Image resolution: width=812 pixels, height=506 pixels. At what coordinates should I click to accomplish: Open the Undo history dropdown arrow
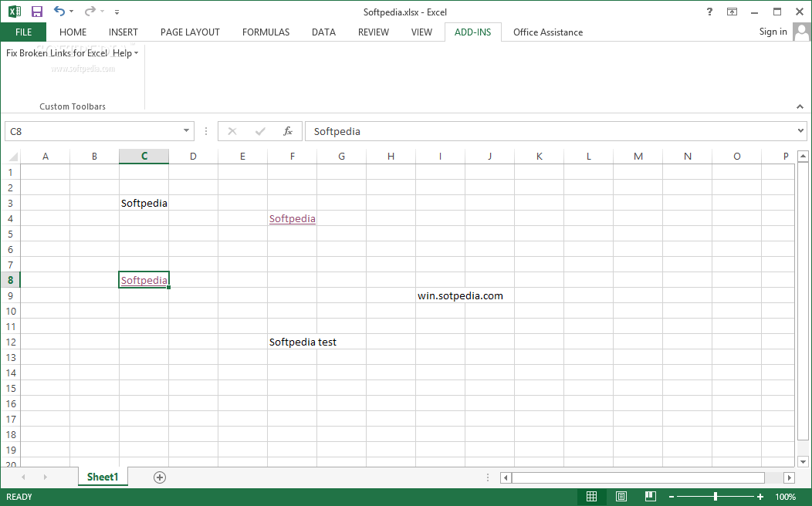[x=72, y=12]
